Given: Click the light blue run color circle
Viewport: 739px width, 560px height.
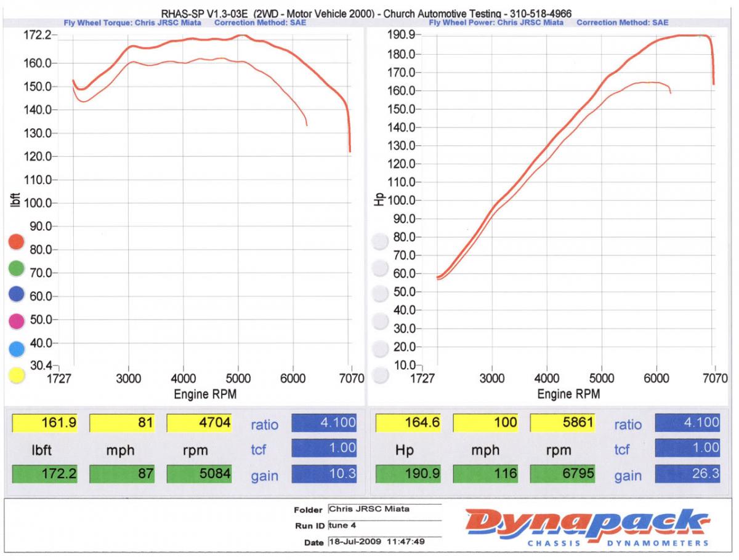Looking at the screenshot, I should pyautogui.click(x=17, y=348).
